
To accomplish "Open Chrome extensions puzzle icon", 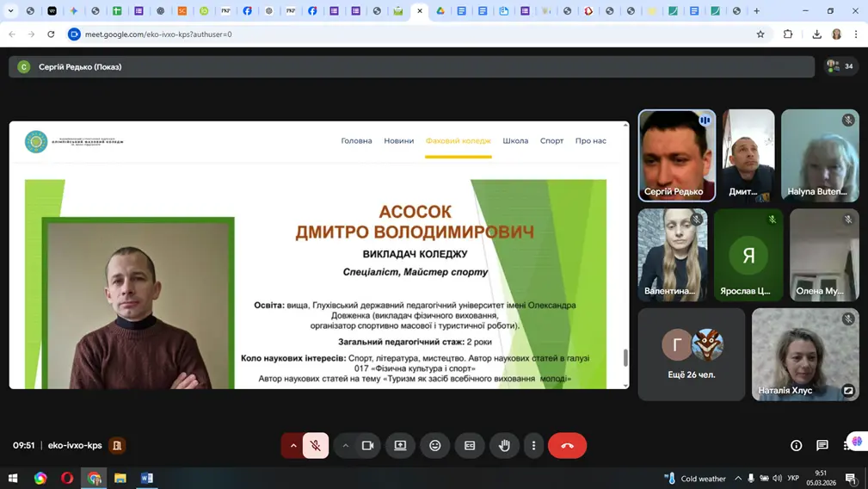I will click(x=788, y=34).
